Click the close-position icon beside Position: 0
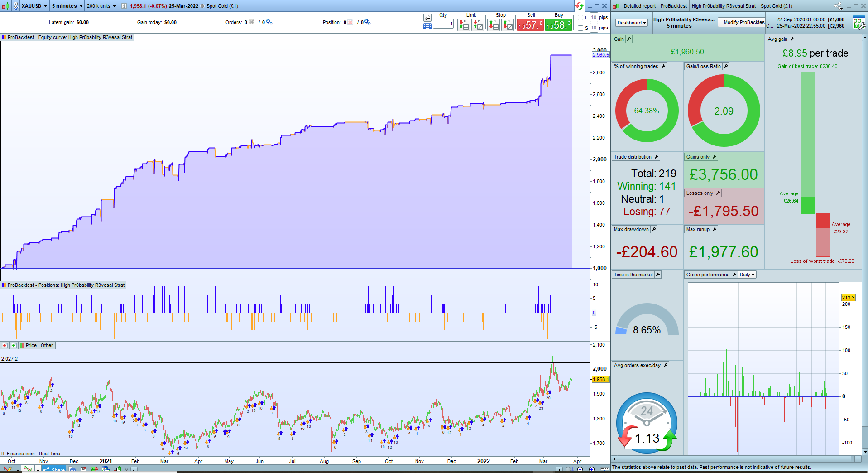This screenshot has height=473, width=868. coord(350,22)
